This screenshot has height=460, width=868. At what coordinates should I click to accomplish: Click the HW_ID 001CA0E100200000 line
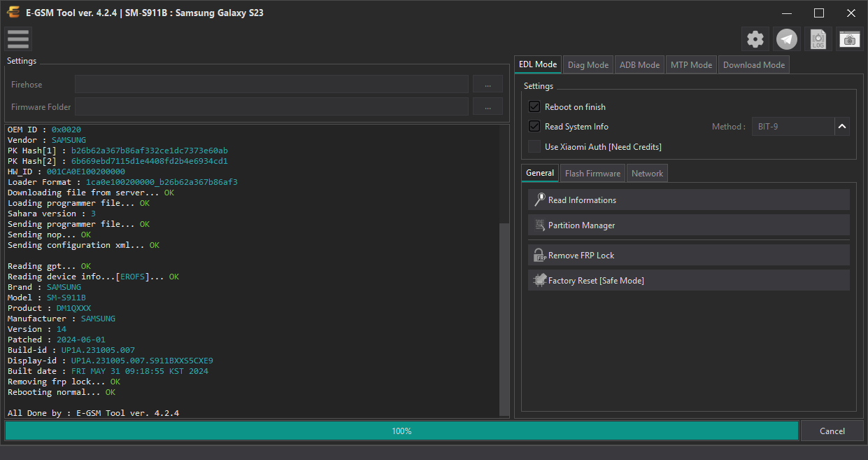(66, 172)
